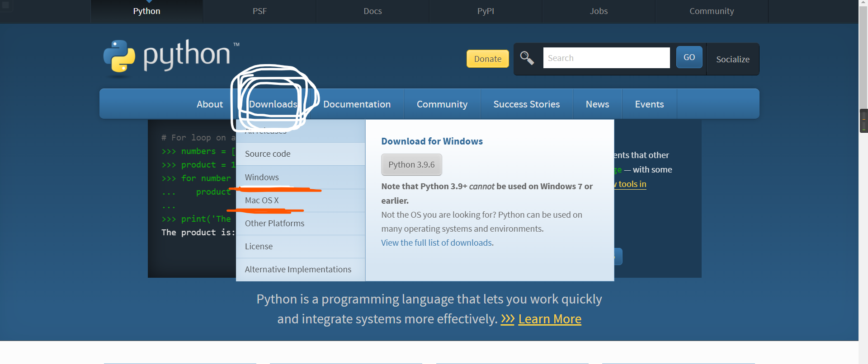Open Community in the blue navigation bar
This screenshot has height=364, width=868.
pyautogui.click(x=442, y=104)
